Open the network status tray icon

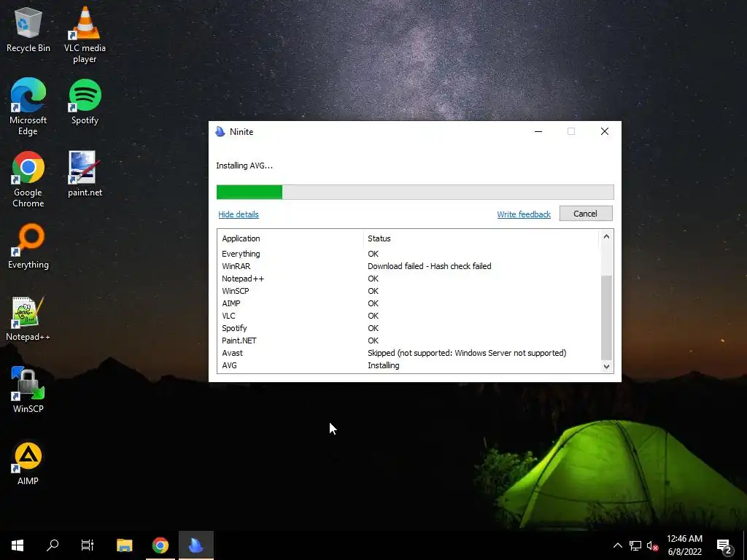click(635, 545)
